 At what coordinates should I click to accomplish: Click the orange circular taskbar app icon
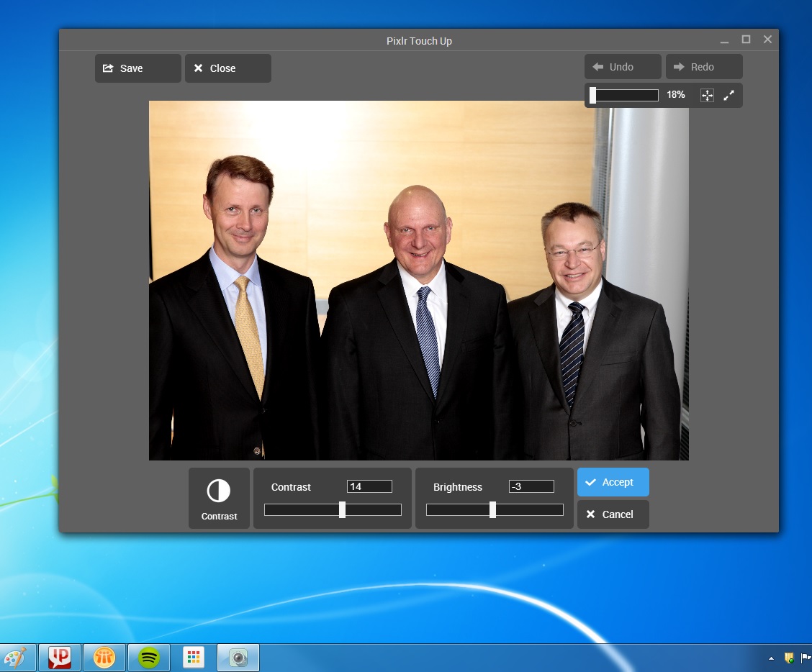[104, 658]
